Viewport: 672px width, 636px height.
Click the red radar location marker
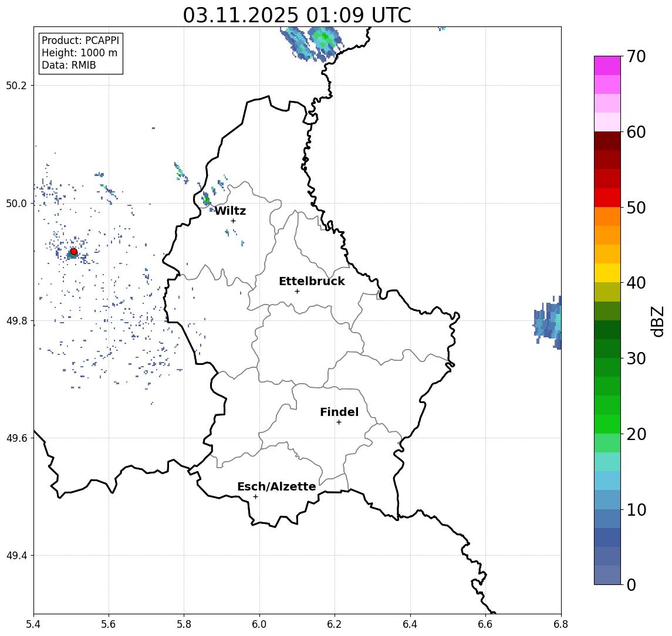(74, 252)
